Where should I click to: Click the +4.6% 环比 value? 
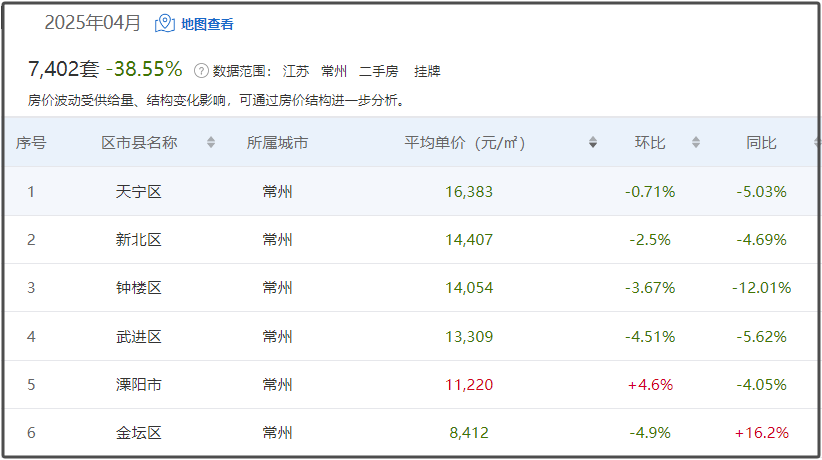coord(650,385)
